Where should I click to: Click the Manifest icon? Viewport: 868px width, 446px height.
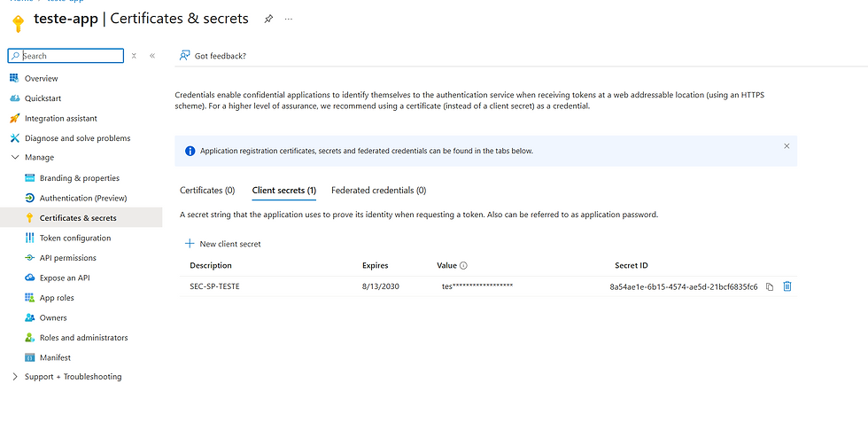30,357
